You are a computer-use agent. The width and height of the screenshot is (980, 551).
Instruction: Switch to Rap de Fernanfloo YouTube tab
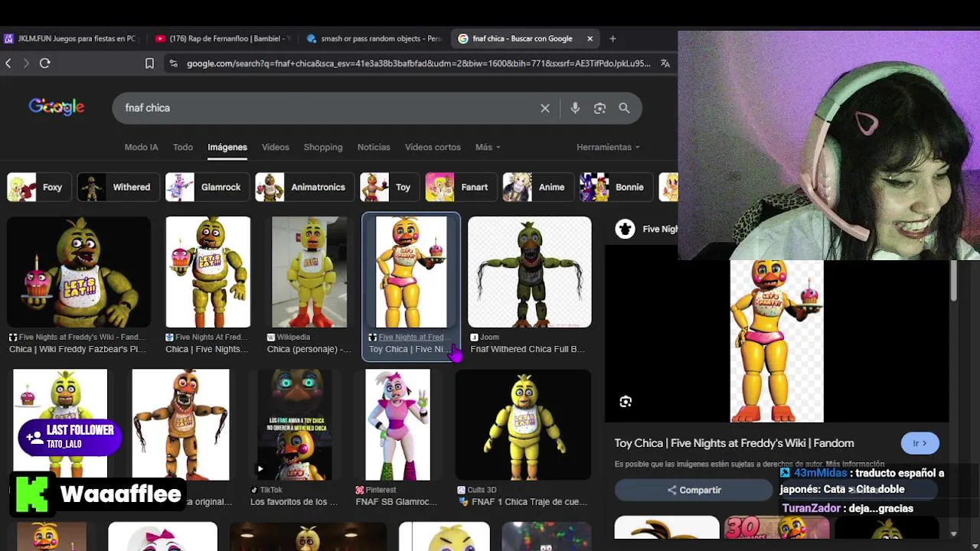(x=224, y=38)
